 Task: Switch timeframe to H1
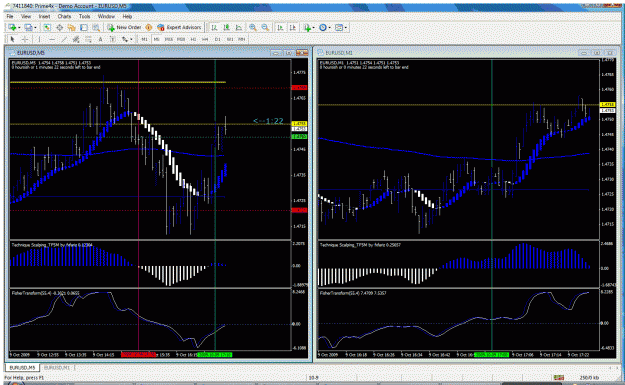(x=193, y=39)
